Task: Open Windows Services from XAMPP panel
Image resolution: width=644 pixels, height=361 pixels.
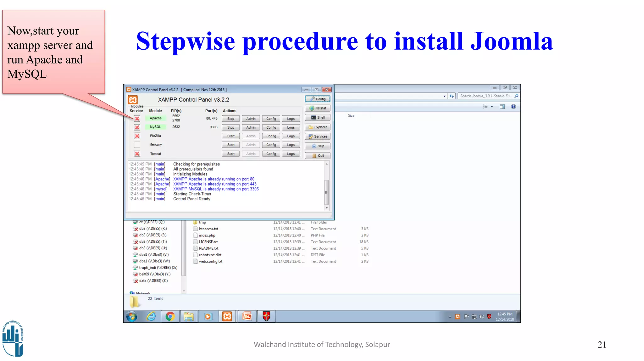Action: click(x=317, y=136)
